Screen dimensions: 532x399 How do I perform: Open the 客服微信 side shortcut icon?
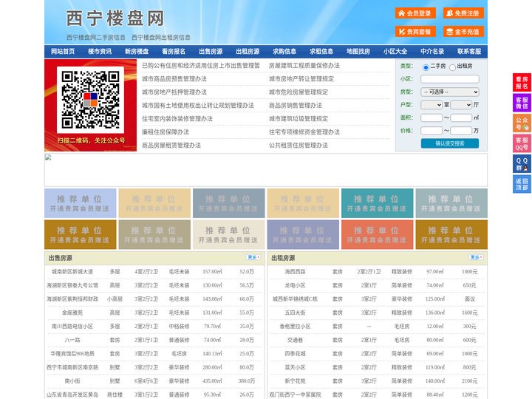[x=522, y=103]
